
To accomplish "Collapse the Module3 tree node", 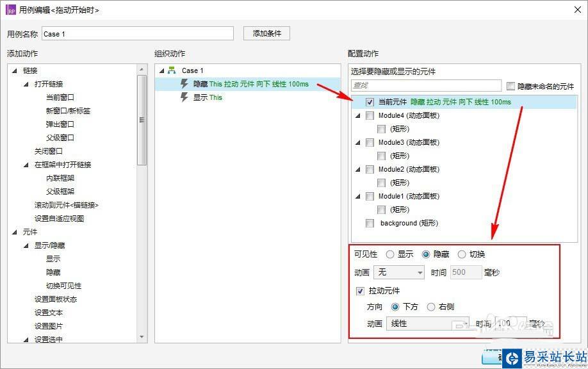I will point(358,142).
